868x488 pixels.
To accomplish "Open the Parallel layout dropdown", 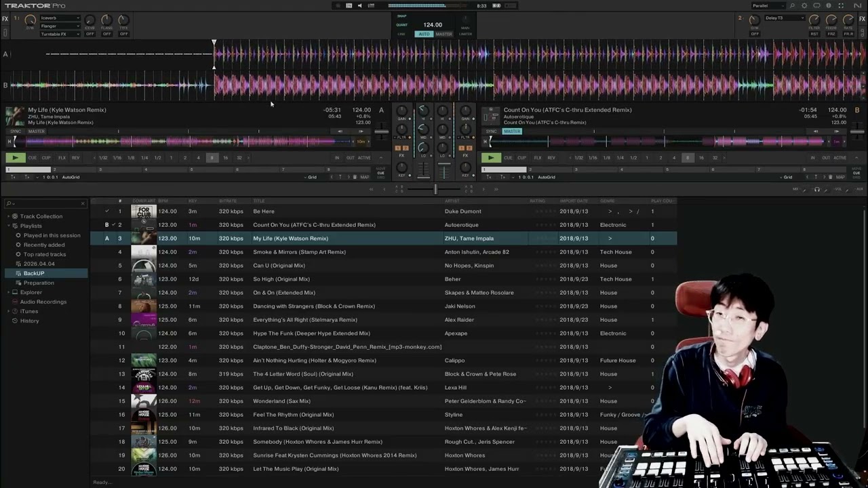I will point(768,5).
